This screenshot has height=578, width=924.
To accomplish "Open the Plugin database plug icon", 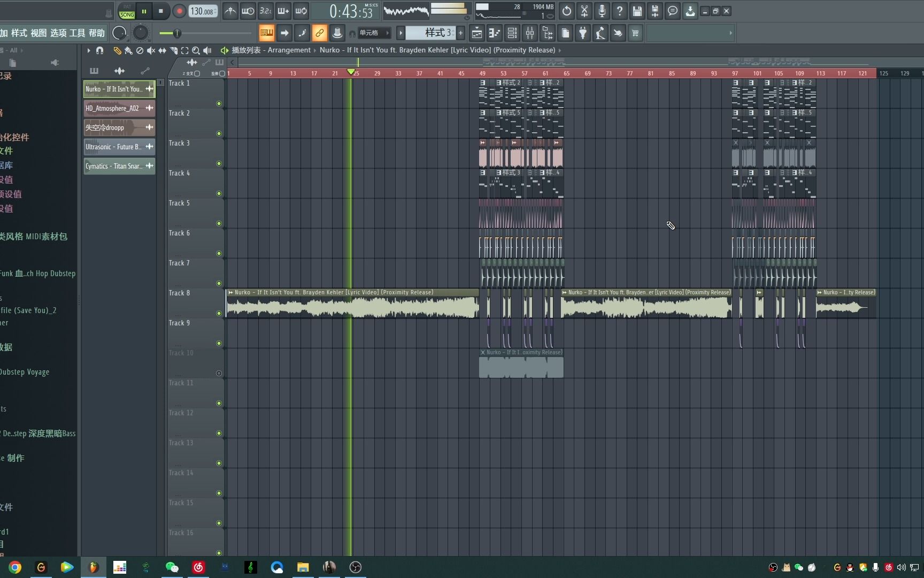I will [x=583, y=33].
